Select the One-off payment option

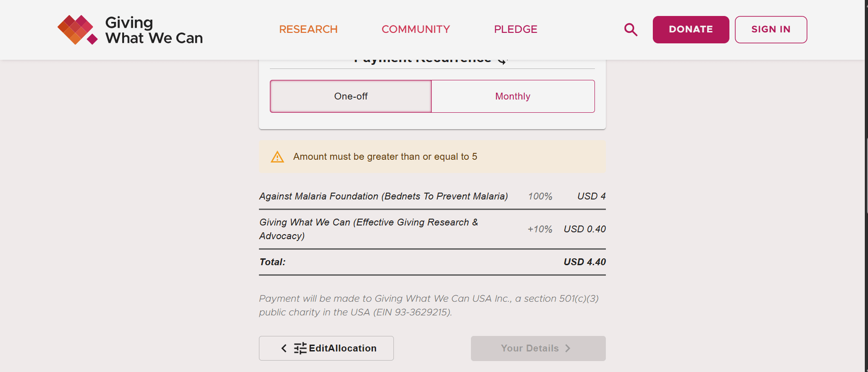(x=351, y=96)
